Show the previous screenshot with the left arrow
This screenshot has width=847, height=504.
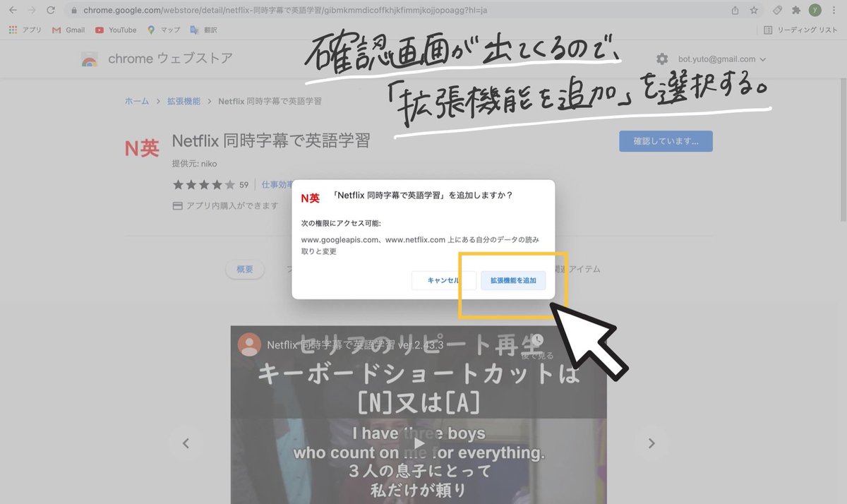(x=186, y=443)
